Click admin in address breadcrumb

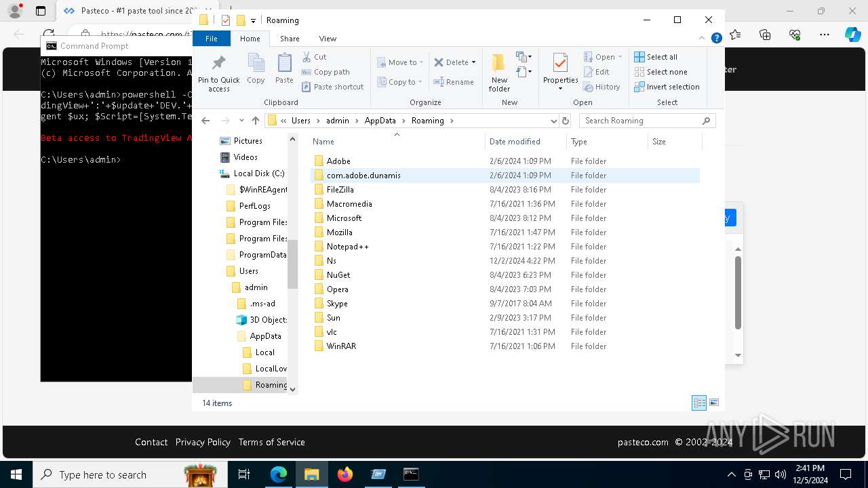(338, 121)
